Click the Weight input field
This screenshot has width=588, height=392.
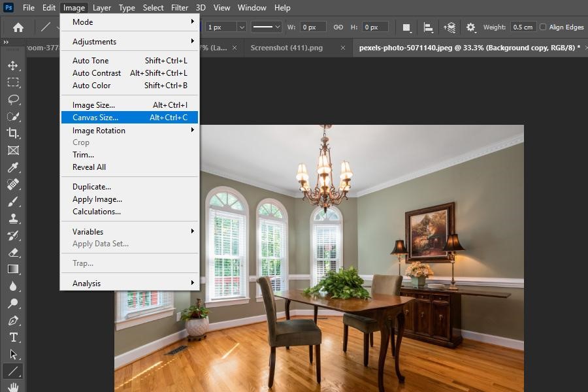[523, 27]
